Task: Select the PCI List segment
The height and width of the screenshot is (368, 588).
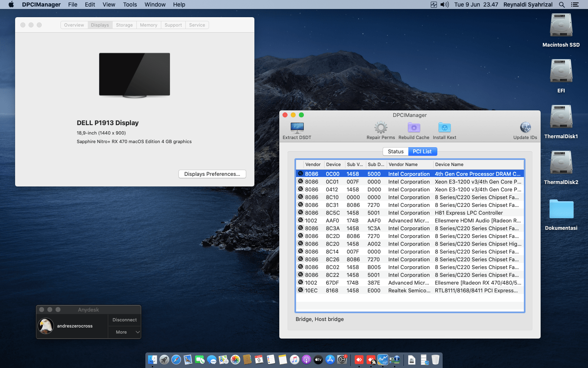Action: click(422, 151)
